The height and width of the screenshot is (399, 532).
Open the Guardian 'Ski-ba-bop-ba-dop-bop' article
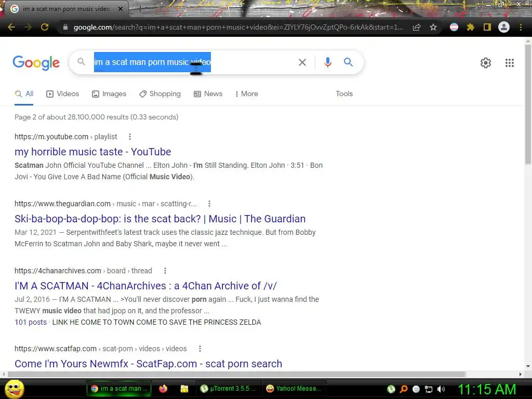[x=160, y=219]
